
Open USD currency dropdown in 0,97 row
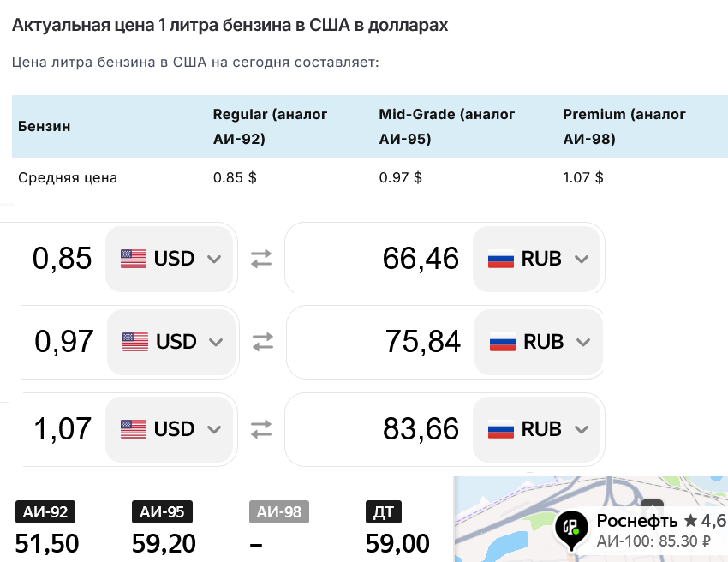coord(170,342)
